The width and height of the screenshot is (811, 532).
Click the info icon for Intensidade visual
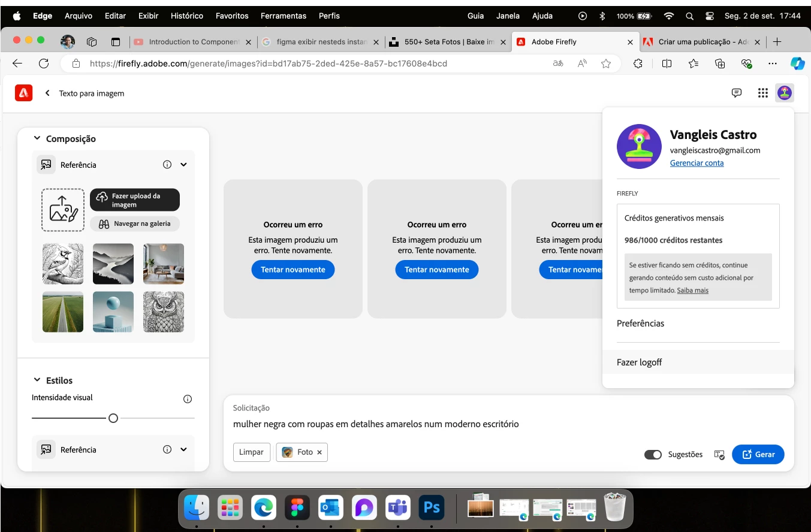[x=188, y=399]
